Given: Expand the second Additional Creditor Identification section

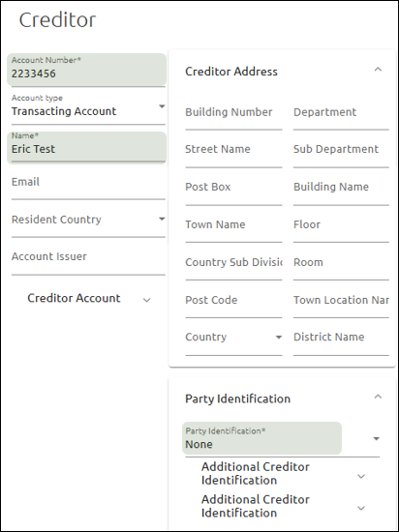Looking at the screenshot, I should (283, 506).
